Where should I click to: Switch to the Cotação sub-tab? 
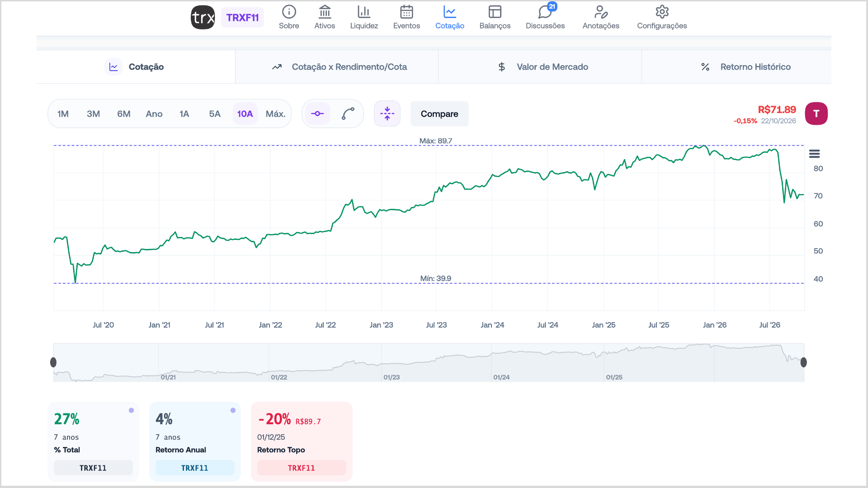coord(136,67)
